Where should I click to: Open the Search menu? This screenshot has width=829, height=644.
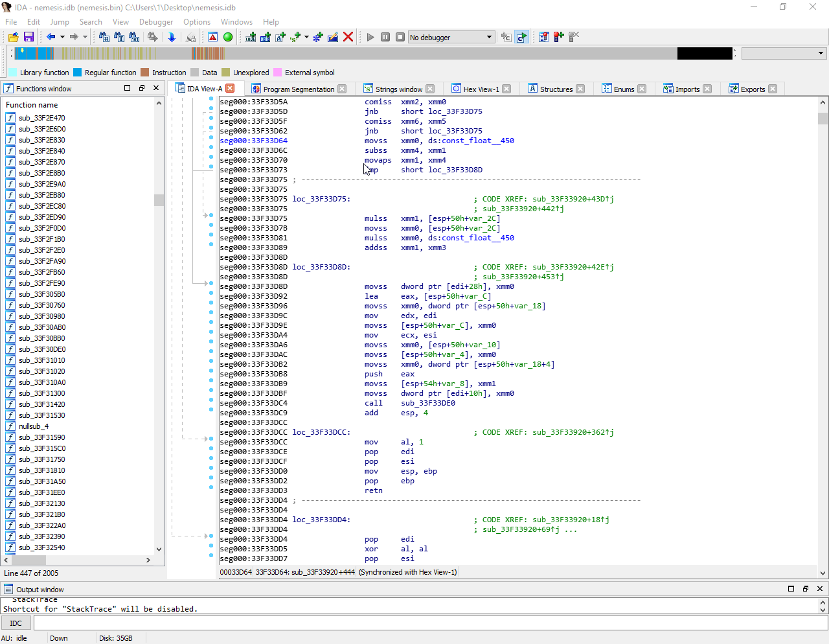coord(91,21)
